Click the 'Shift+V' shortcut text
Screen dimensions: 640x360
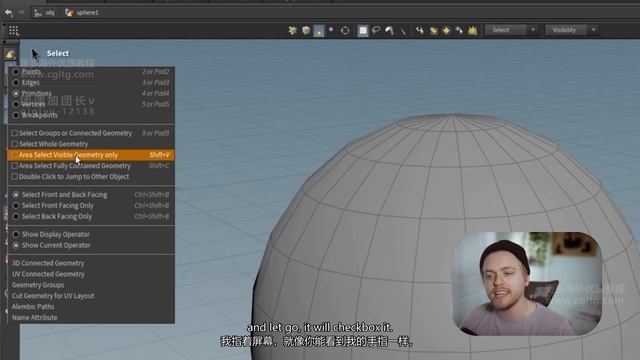[x=159, y=155]
